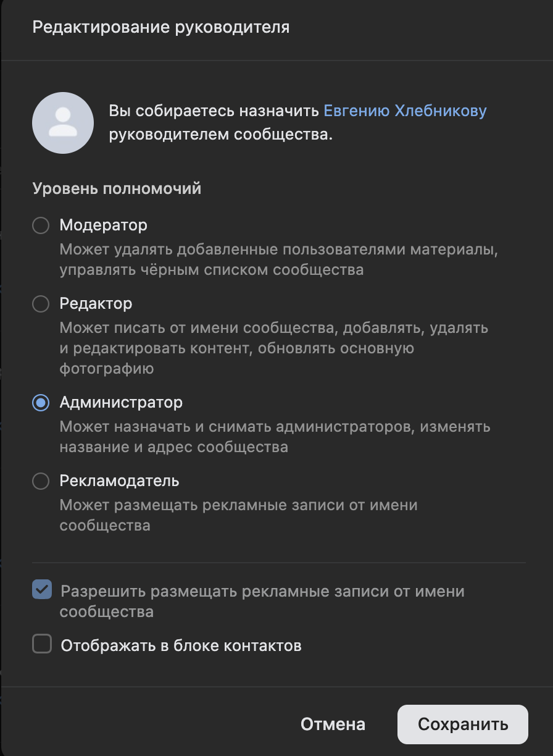Click the Редактирование руководителя dialog title
553x756 pixels.
coord(160,27)
